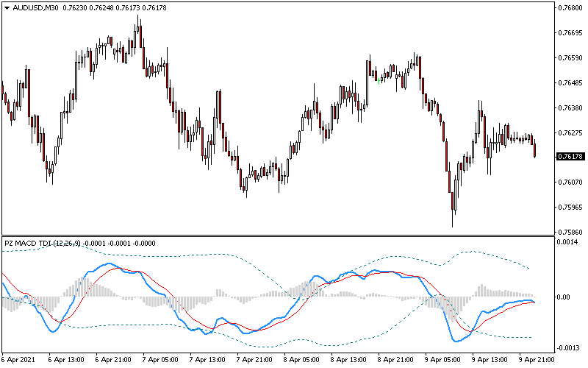588x368 pixels.
Task: Click the 8 Apr 13:00 time label
Action: 348,361
